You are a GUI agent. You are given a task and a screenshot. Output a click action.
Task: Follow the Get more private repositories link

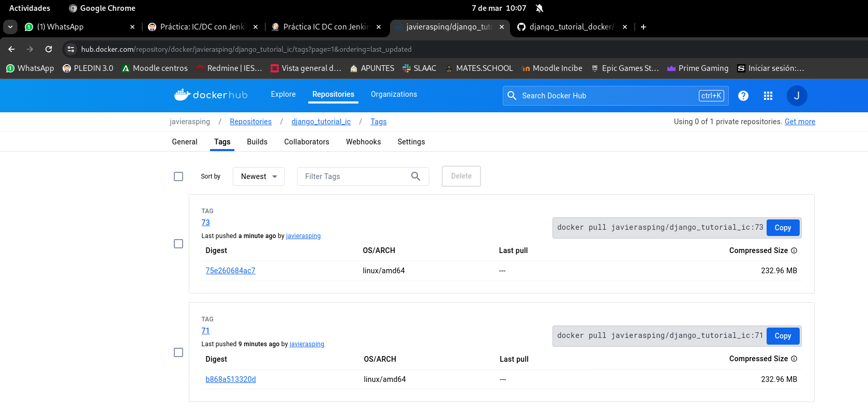[x=800, y=122]
